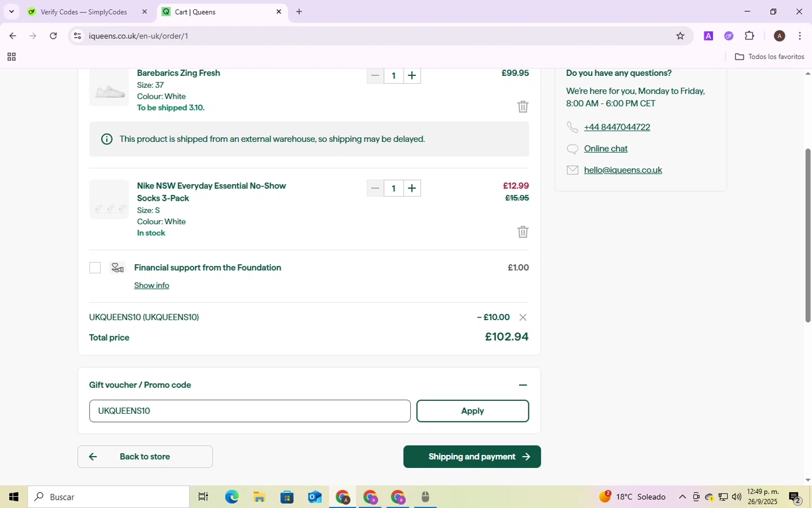Open the notification center icon
812x508 pixels.
795,497
